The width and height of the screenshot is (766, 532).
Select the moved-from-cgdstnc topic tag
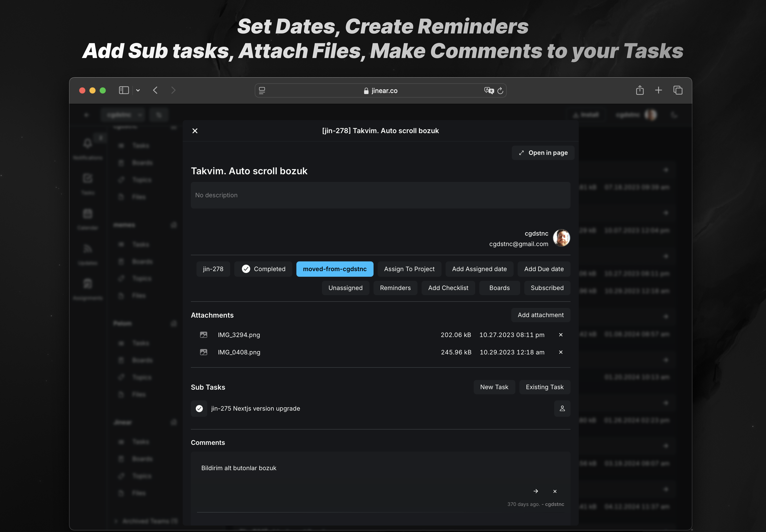[335, 269]
